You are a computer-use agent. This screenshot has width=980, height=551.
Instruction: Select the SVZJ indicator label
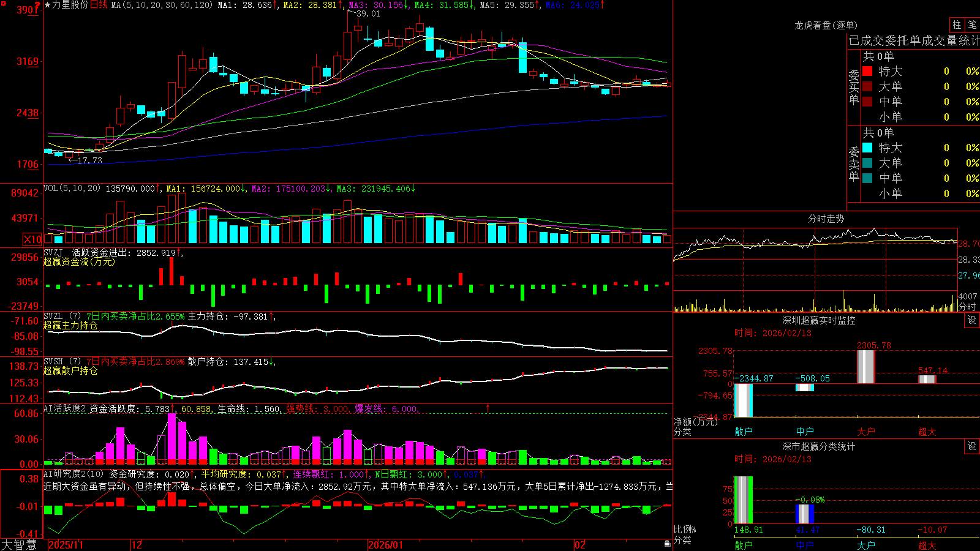coord(53,252)
